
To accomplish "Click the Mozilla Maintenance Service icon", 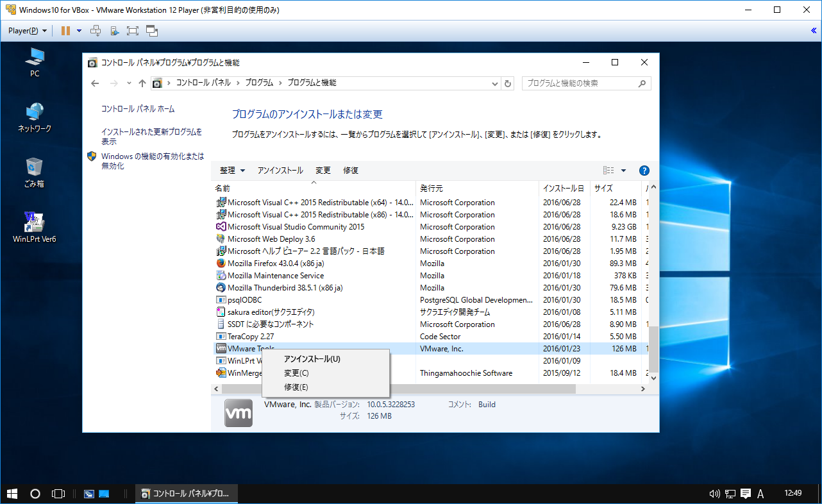I will [221, 276].
